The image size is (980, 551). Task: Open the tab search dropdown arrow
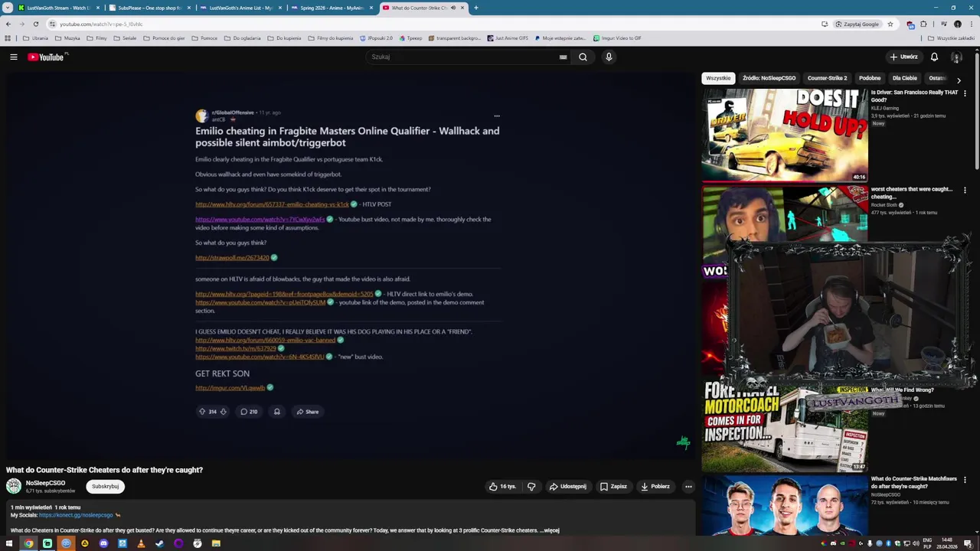point(8,8)
